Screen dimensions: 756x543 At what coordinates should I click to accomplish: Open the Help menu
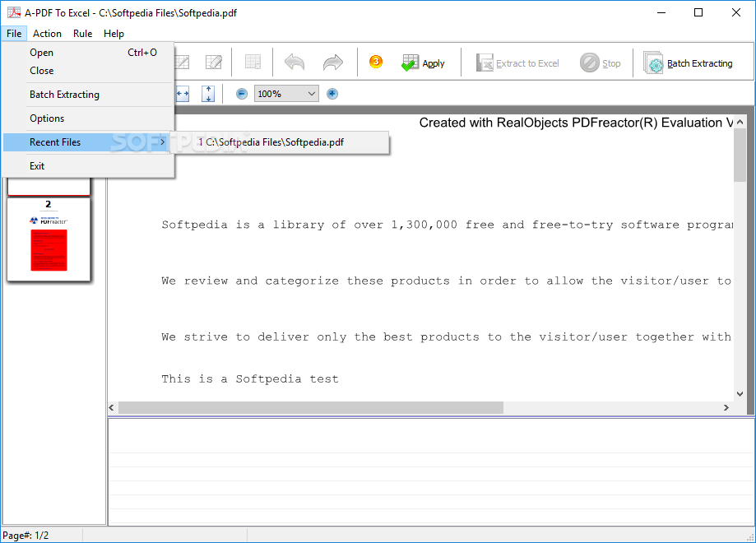[114, 34]
